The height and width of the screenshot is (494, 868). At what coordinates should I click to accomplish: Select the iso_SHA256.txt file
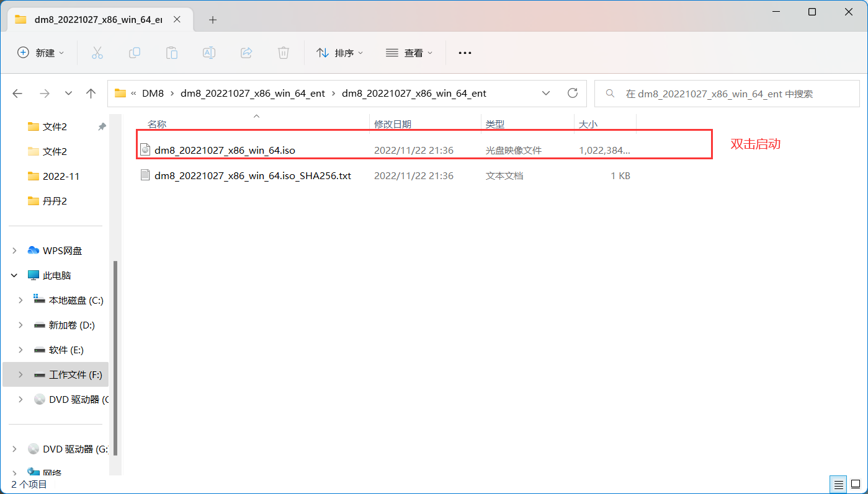click(x=253, y=175)
